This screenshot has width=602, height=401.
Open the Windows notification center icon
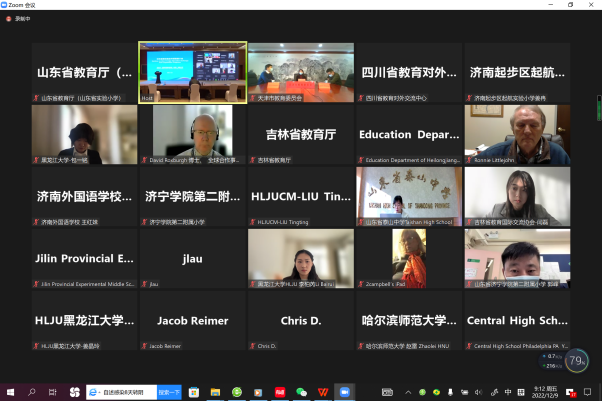point(586,391)
